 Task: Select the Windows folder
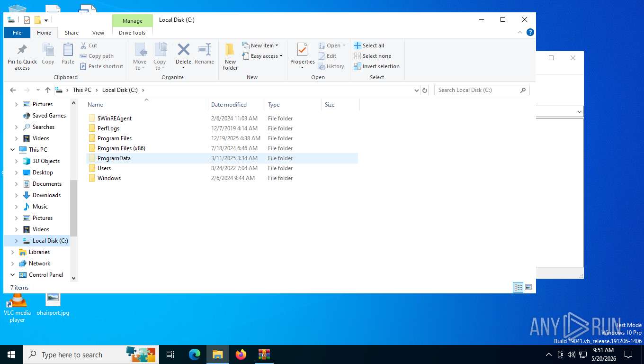(x=222, y=178)
